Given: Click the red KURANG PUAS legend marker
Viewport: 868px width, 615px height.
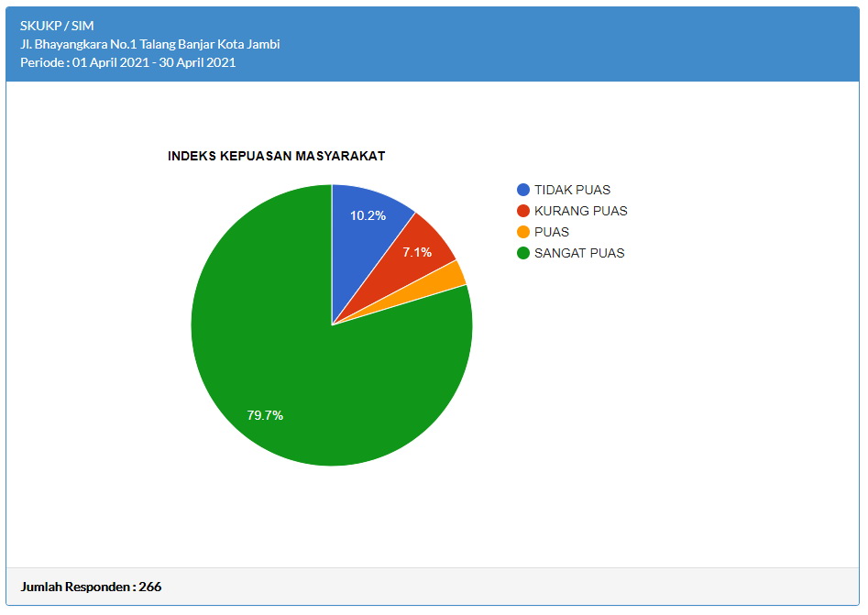Looking at the screenshot, I should [523, 211].
